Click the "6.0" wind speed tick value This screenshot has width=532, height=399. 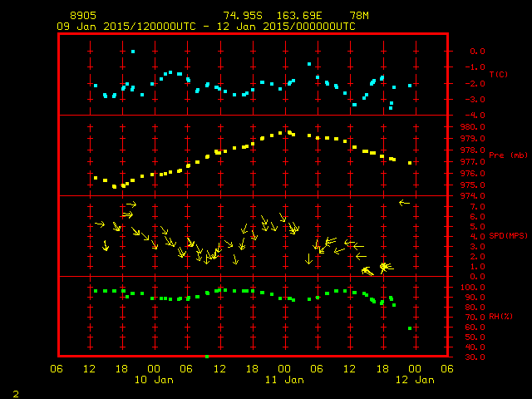tap(477, 217)
